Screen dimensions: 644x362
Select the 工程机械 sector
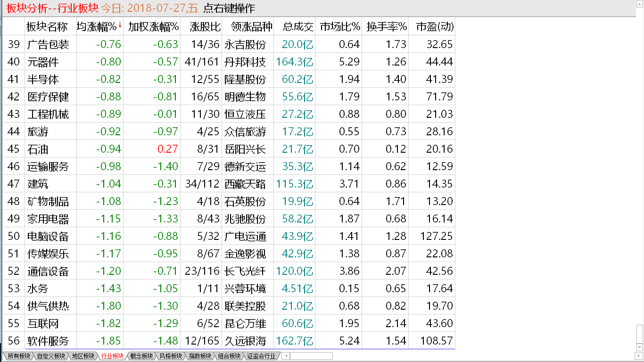[x=48, y=114]
